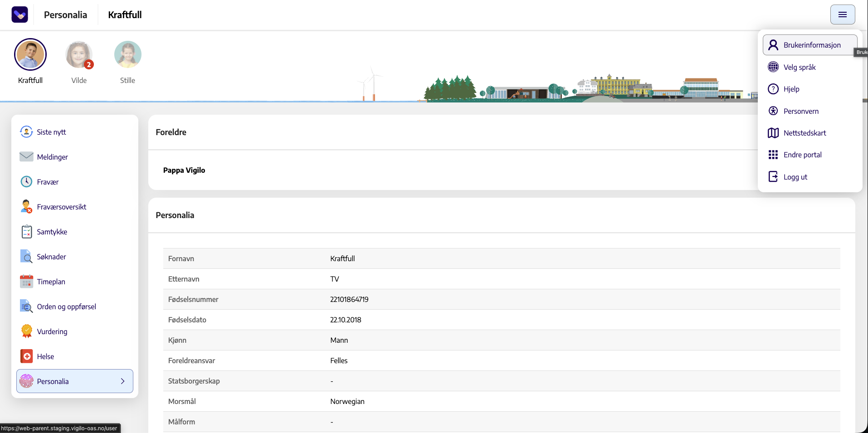Click the Søknader document search icon
868x433 pixels.
26,257
